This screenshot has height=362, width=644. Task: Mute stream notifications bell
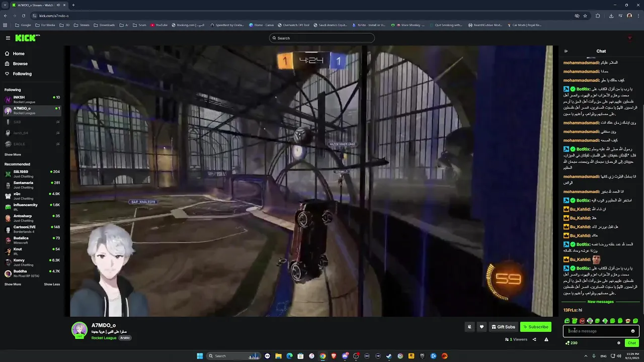coord(469,327)
